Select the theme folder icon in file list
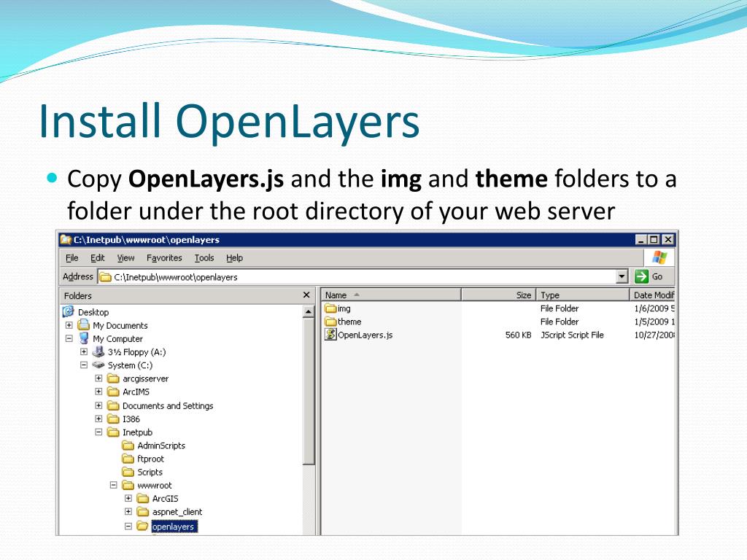The height and width of the screenshot is (560, 747). (x=330, y=322)
